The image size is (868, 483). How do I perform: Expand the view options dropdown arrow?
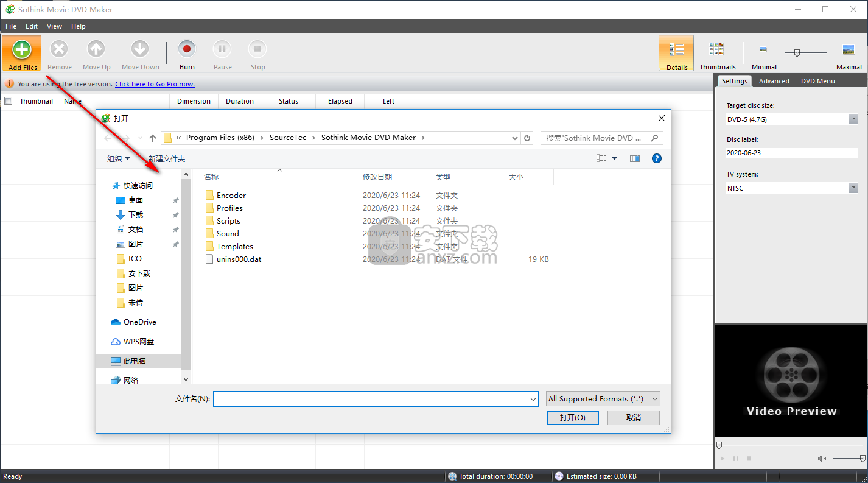coord(614,158)
